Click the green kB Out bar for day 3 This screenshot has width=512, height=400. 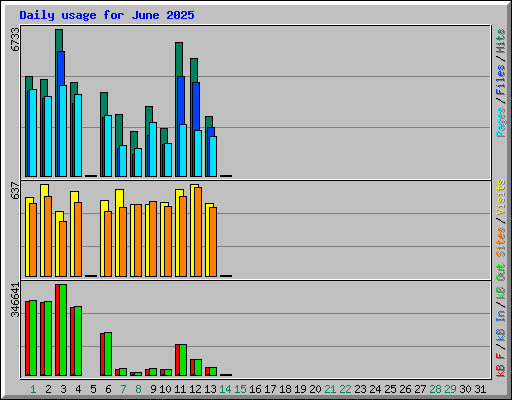click(63, 330)
